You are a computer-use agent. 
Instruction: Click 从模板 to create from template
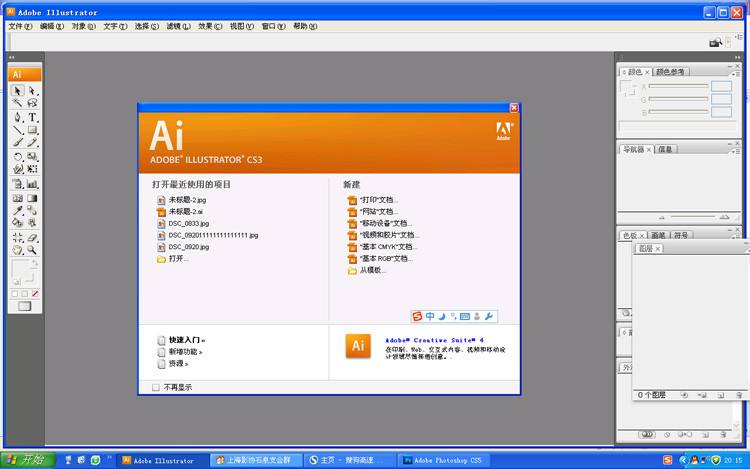[372, 270]
